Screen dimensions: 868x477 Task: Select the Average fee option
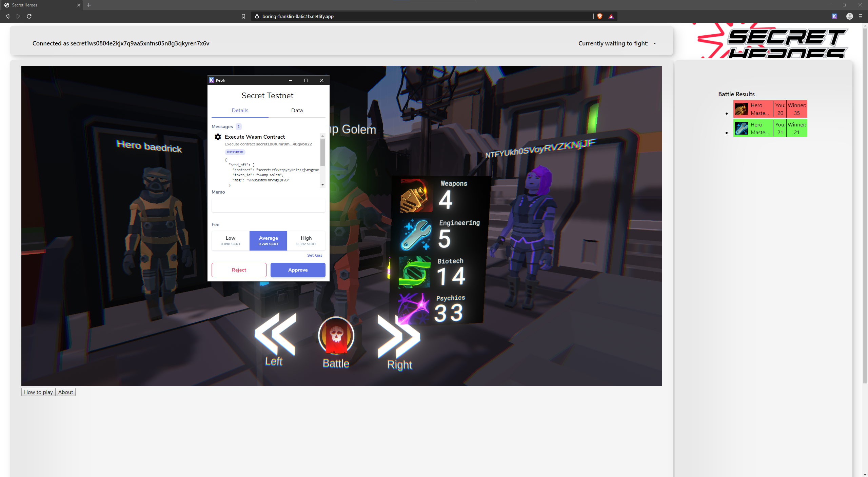pos(268,241)
